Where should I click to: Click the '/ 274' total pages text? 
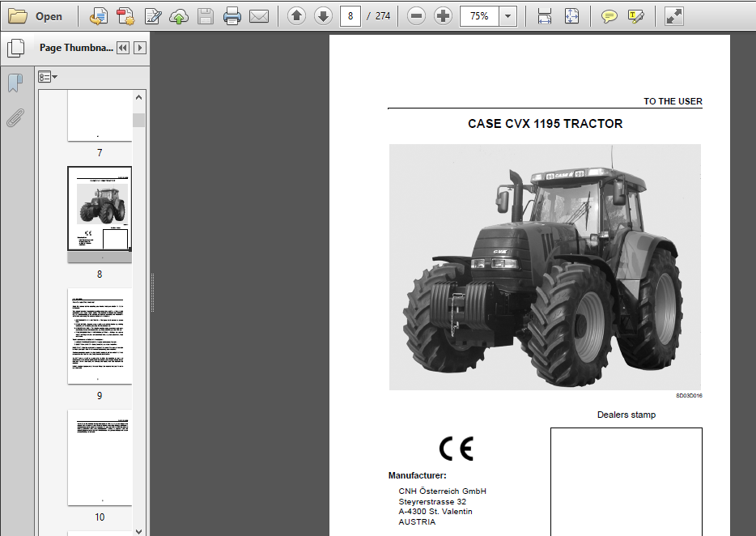(379, 16)
